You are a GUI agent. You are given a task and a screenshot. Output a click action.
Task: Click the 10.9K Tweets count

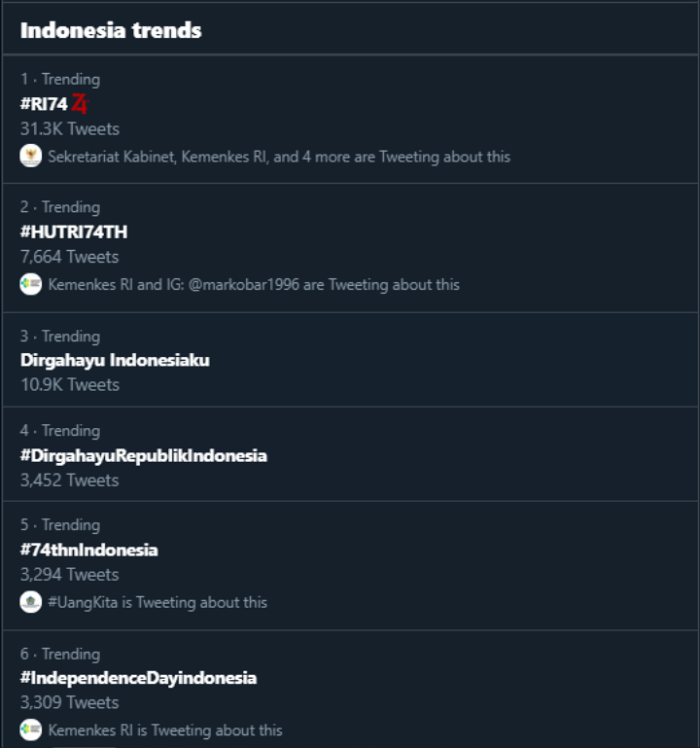click(x=70, y=384)
